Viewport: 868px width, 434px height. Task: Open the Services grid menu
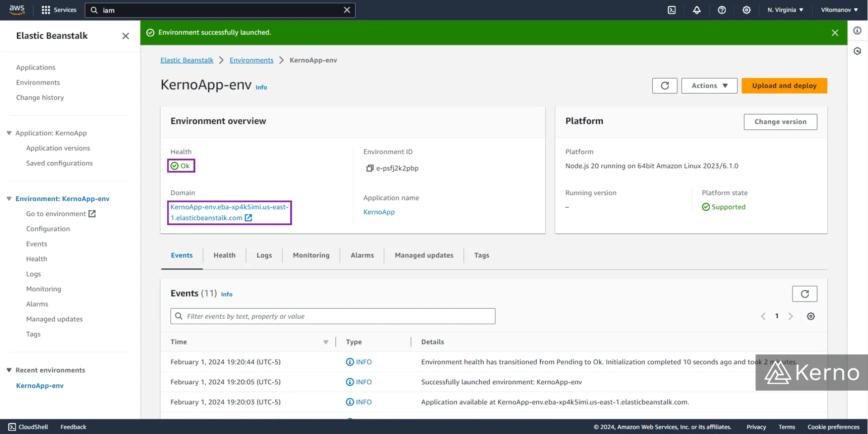point(59,10)
